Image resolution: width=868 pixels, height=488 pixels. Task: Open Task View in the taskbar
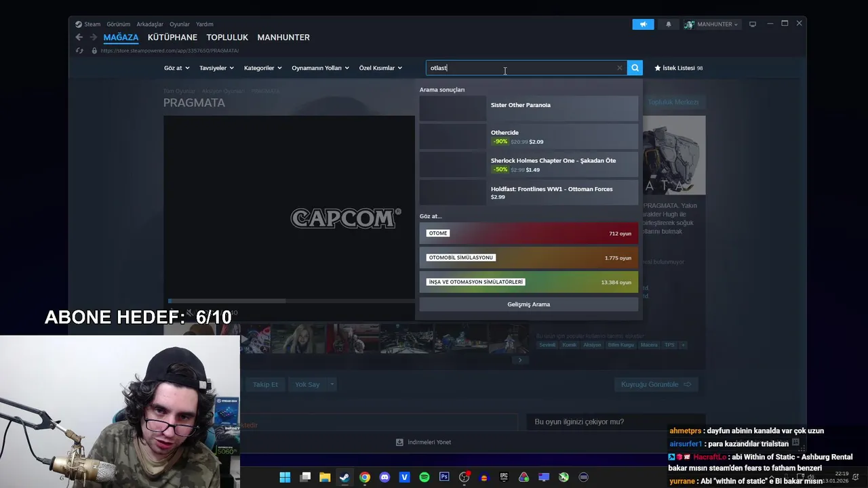coord(305,477)
